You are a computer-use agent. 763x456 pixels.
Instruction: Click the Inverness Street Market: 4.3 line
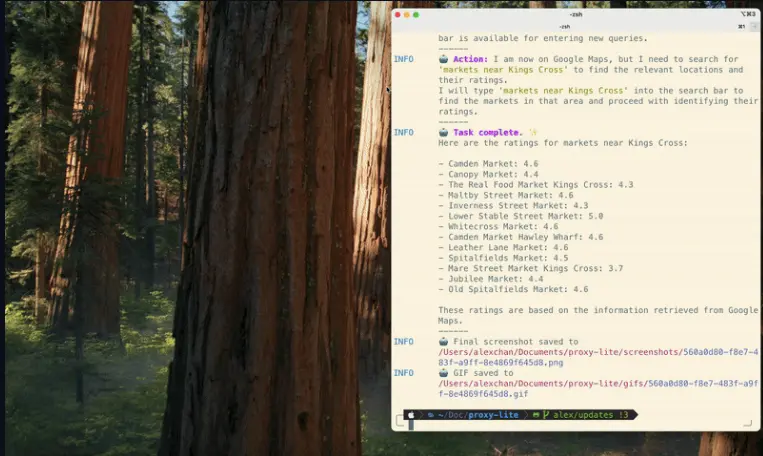[x=513, y=205]
